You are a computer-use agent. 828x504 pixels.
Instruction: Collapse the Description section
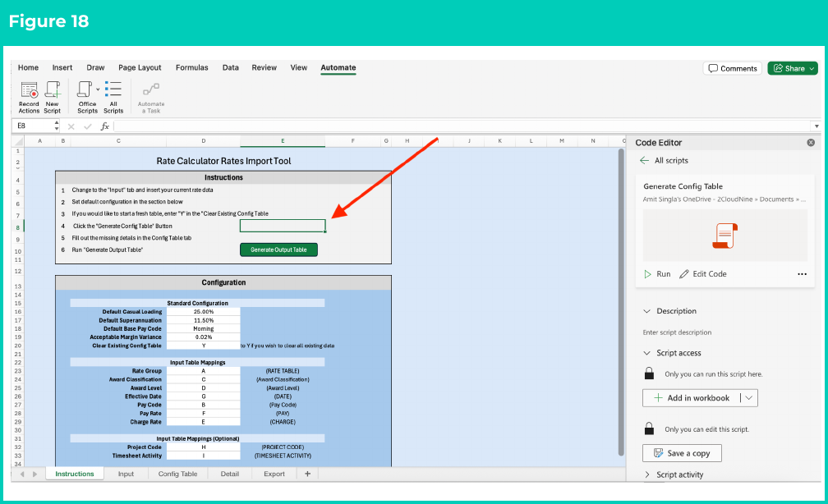(647, 311)
